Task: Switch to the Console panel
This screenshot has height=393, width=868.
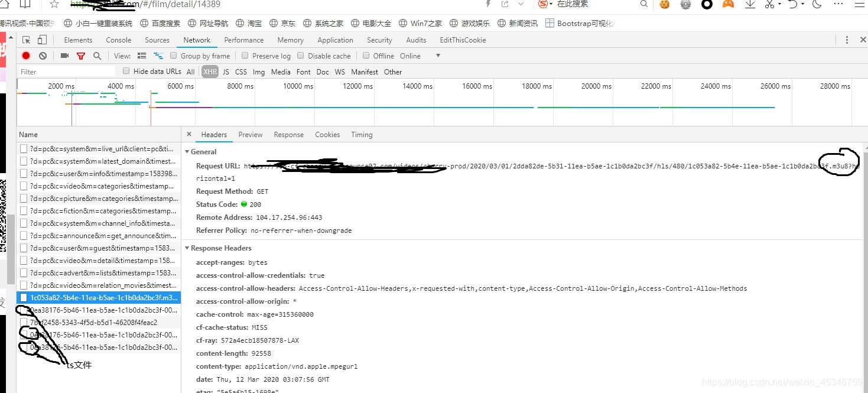Action: [x=118, y=40]
